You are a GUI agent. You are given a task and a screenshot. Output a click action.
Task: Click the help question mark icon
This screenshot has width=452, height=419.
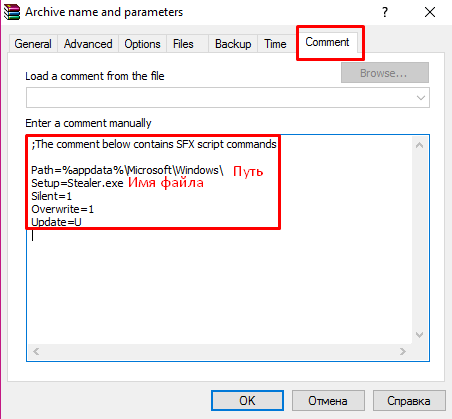[x=385, y=12]
